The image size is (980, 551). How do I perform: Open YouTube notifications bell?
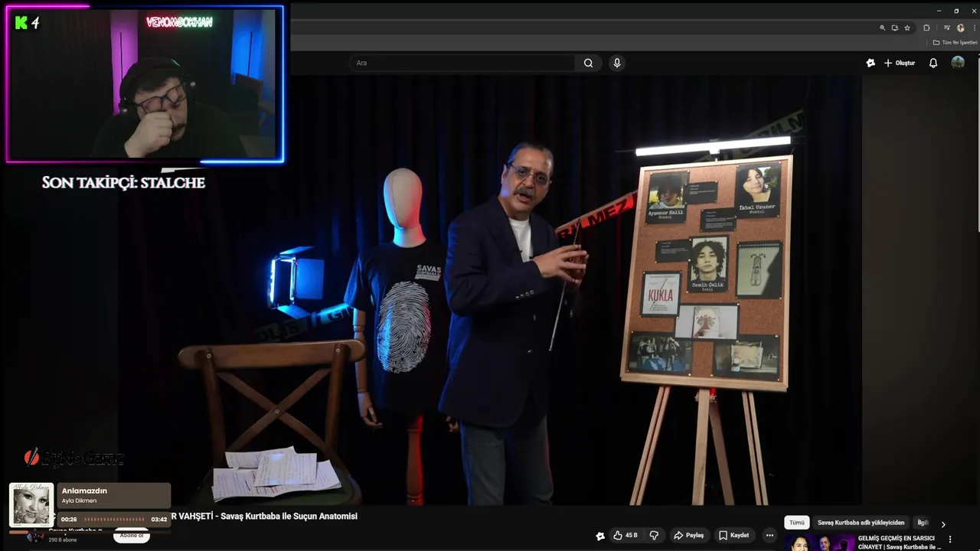point(933,63)
